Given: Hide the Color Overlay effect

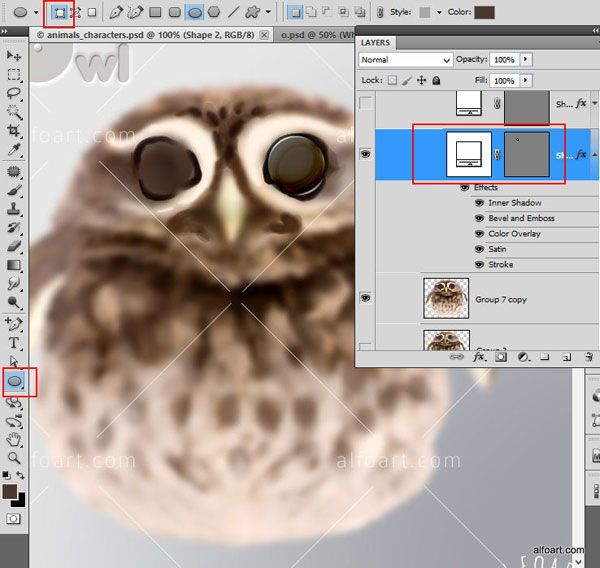Looking at the screenshot, I should 479,234.
